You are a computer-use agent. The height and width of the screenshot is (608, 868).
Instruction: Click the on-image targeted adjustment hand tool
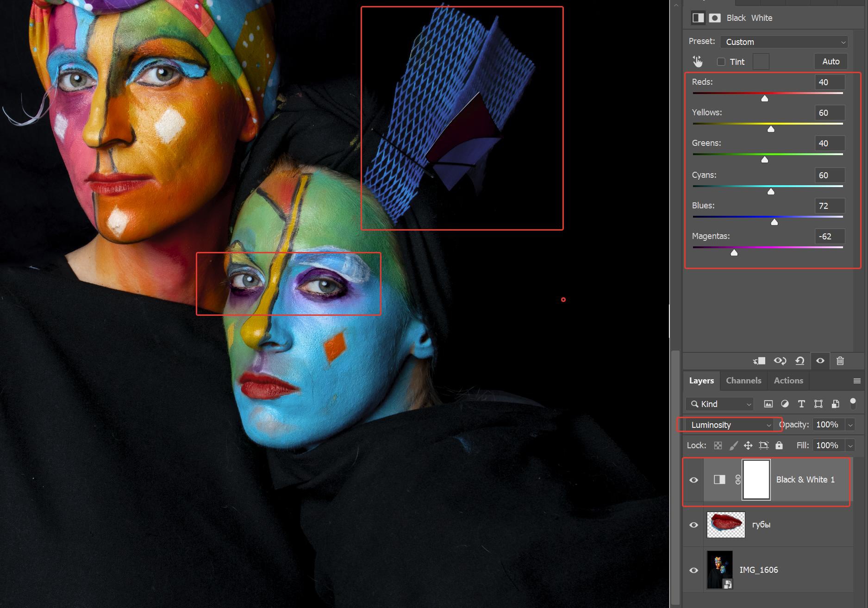[697, 62]
